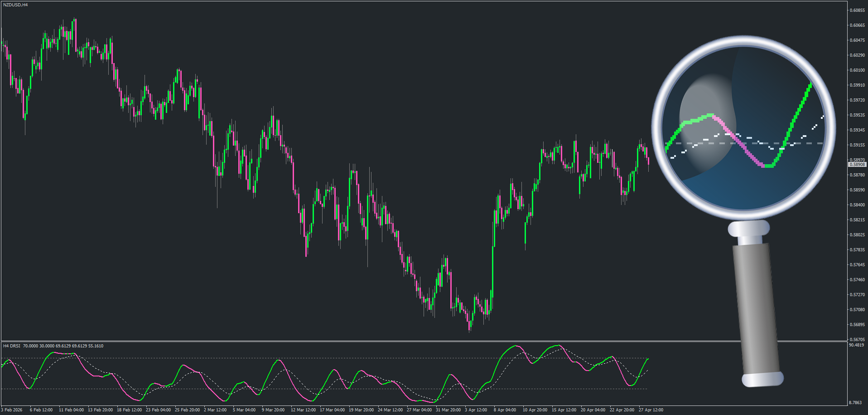This screenshot has width=868, height=415.
Task: Select the 8.7863 indicator scale value
Action: click(x=855, y=403)
